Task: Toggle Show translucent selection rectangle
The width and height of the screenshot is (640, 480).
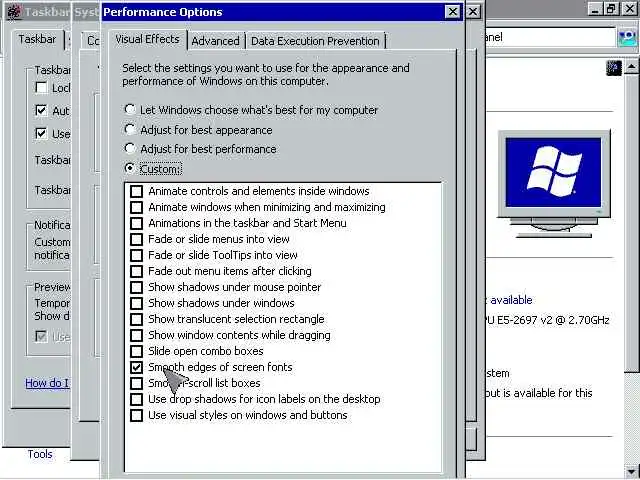Action: 136,319
